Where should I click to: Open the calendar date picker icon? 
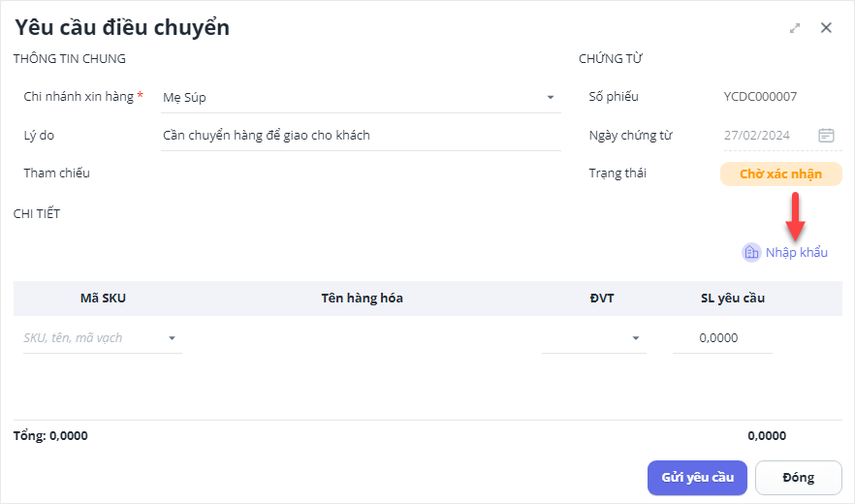[x=826, y=136]
